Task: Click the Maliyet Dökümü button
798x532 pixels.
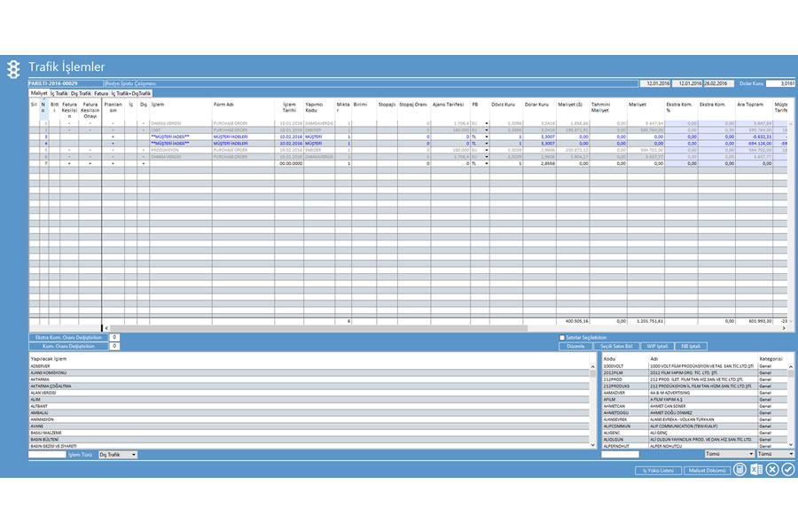Action: pyautogui.click(x=706, y=469)
